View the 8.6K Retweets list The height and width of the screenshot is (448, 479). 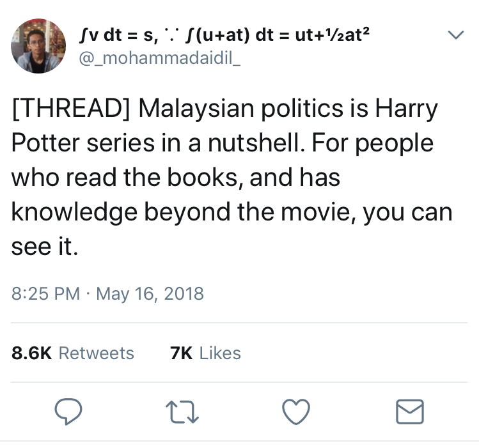[x=73, y=353]
